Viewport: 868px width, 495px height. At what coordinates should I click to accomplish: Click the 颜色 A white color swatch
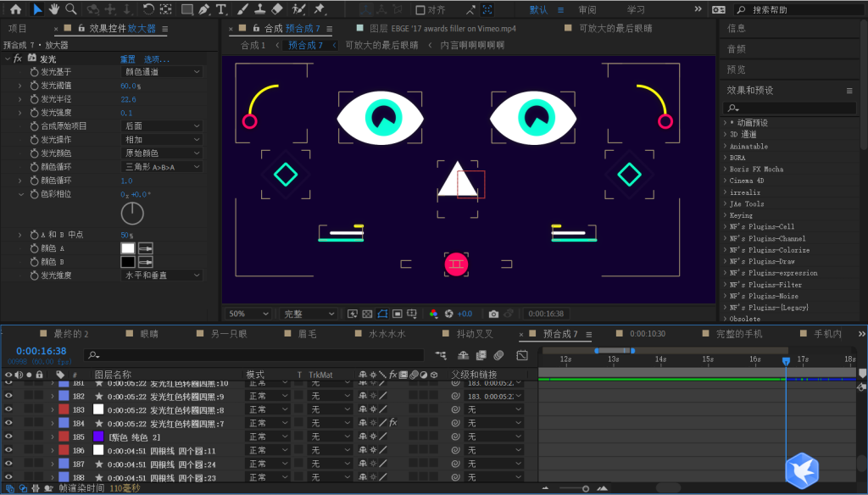pyautogui.click(x=128, y=248)
